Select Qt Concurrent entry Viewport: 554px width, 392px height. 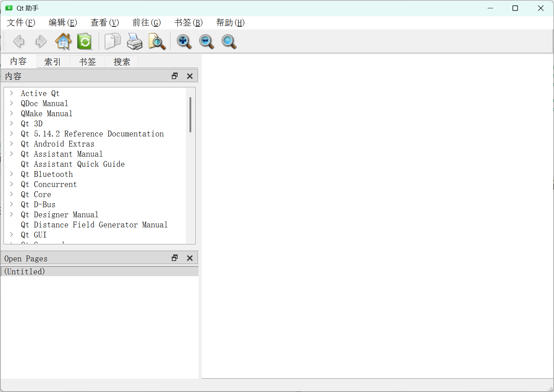[x=49, y=184]
